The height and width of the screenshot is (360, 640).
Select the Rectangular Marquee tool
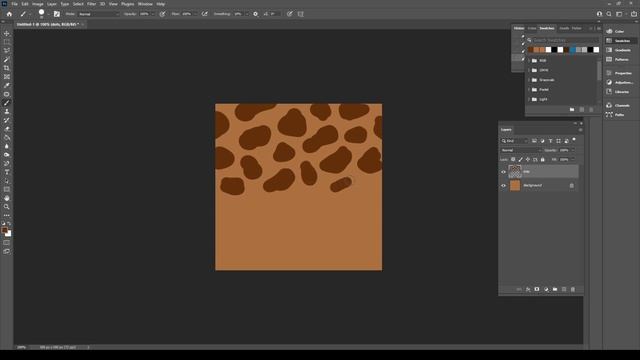click(7, 42)
